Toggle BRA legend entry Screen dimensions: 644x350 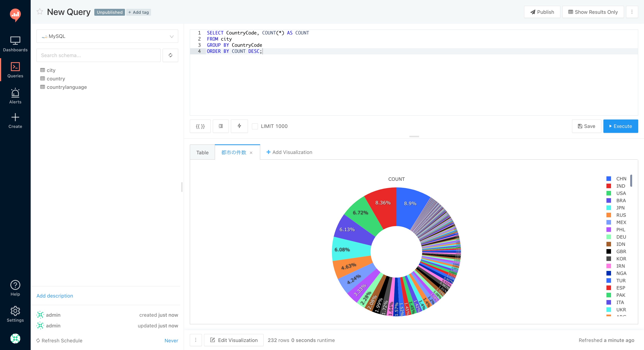[x=617, y=200]
